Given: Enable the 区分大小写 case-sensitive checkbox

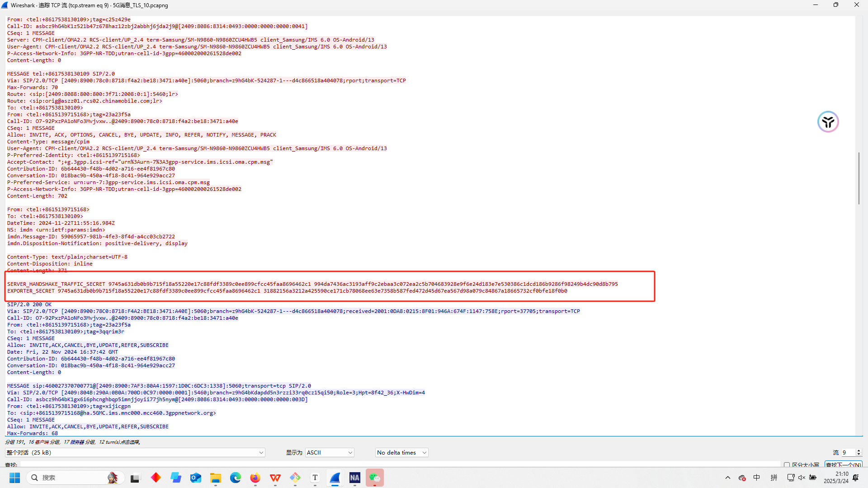Looking at the screenshot, I should pyautogui.click(x=787, y=464).
